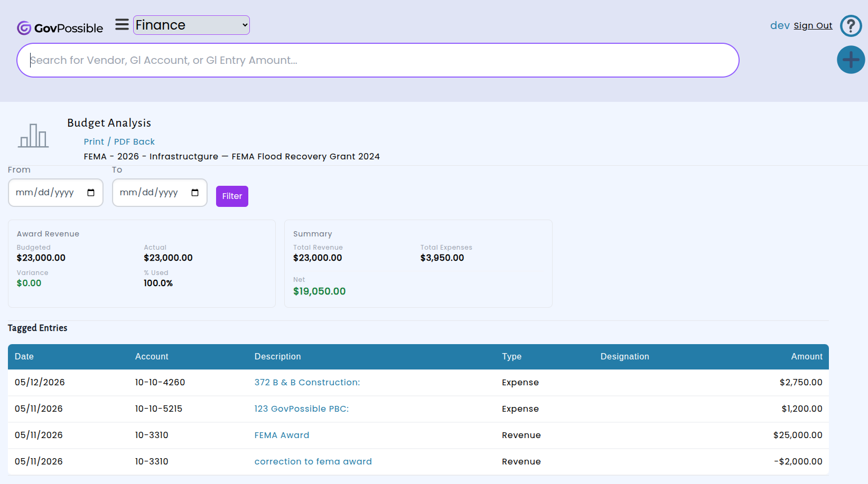Select account 10-10-5215 cell
Image resolution: width=868 pixels, height=484 pixels.
(158, 409)
